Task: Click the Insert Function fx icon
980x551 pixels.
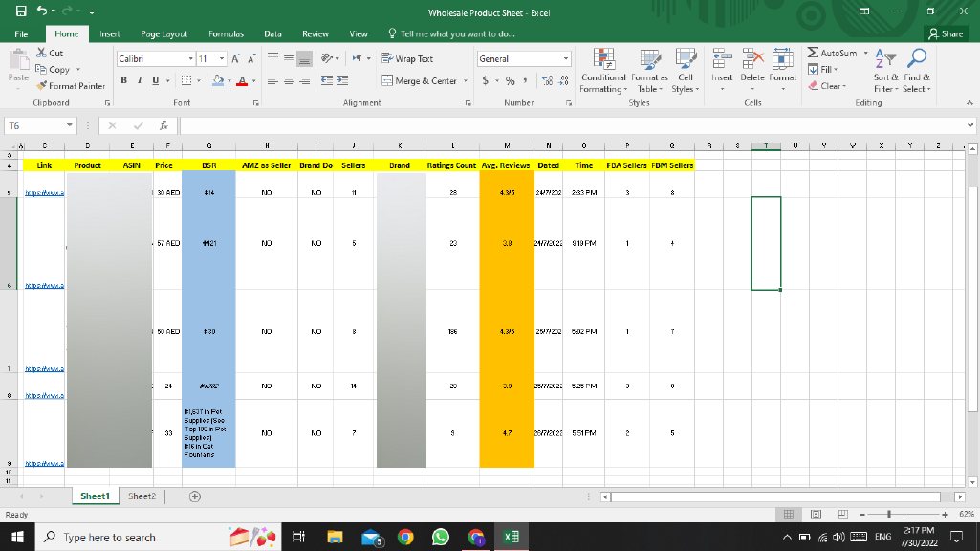Action: point(163,125)
